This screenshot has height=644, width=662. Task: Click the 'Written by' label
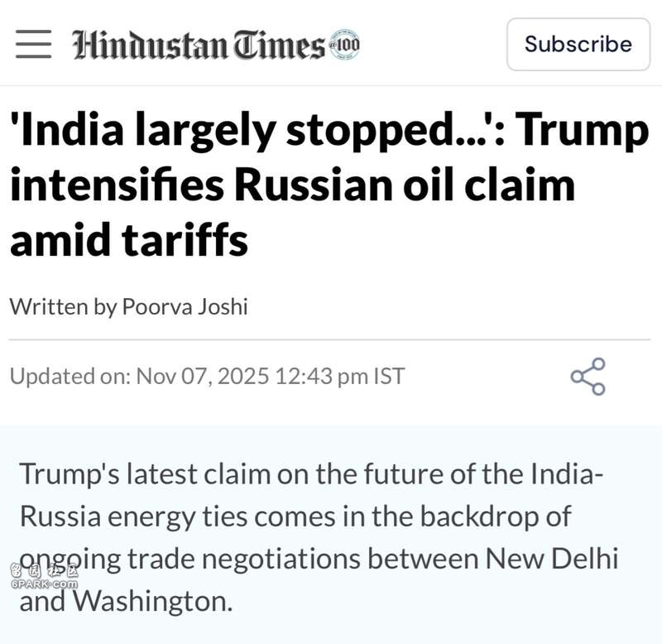62,307
